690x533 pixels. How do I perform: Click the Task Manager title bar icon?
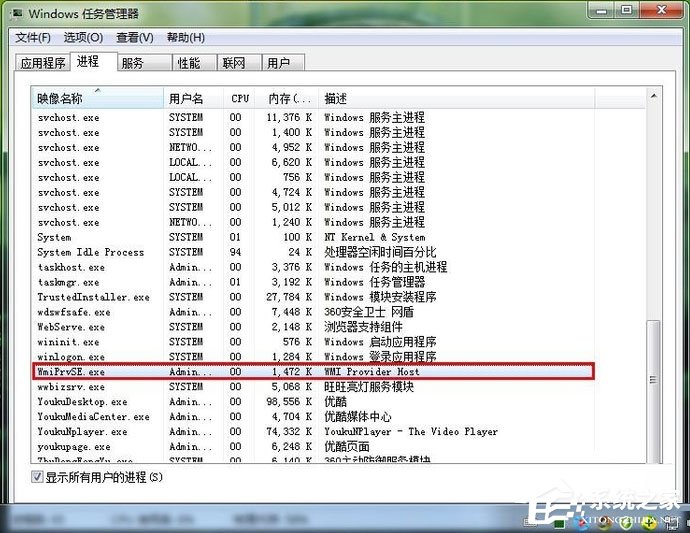tap(17, 13)
